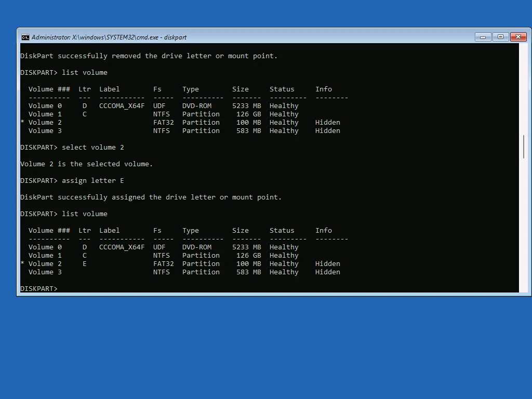Click 'Volume 1' row label in the first table
532x399 pixels.
pyautogui.click(x=45, y=114)
